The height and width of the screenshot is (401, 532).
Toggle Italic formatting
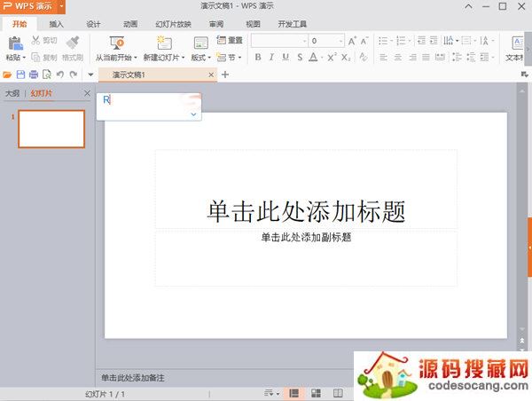click(x=272, y=58)
